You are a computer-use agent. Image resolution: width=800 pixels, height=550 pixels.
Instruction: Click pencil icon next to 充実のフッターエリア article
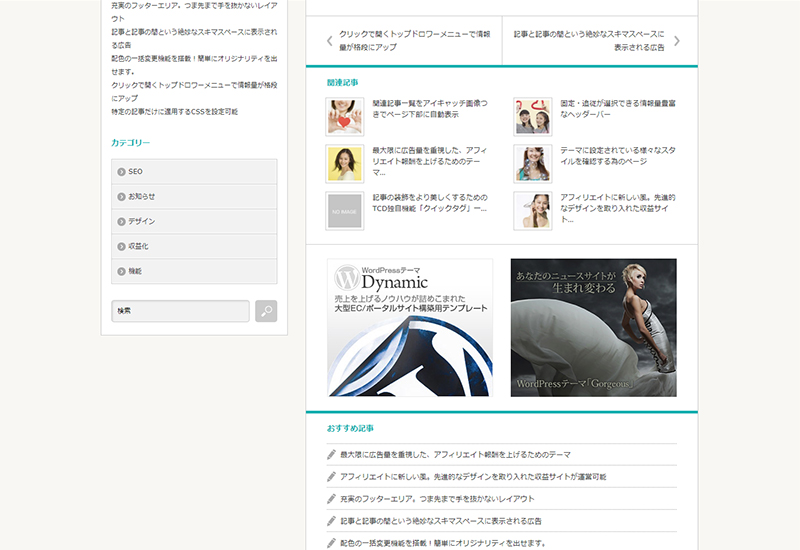tap(331, 498)
